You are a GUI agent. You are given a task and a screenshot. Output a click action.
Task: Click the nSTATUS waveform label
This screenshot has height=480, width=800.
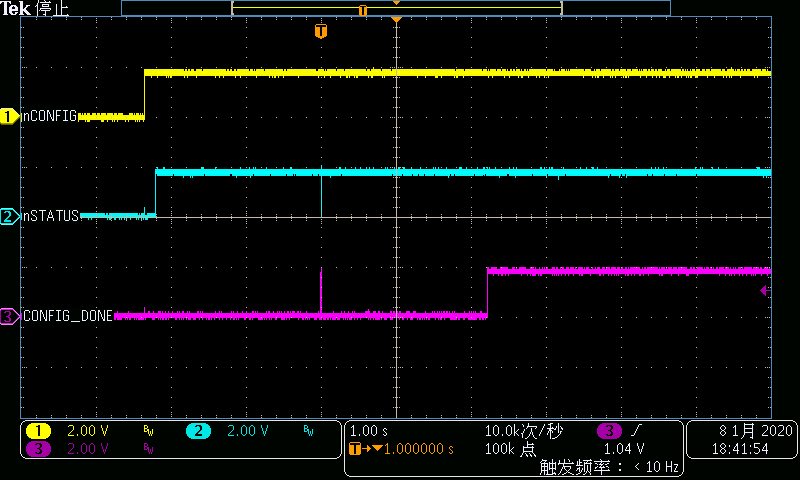click(51, 216)
